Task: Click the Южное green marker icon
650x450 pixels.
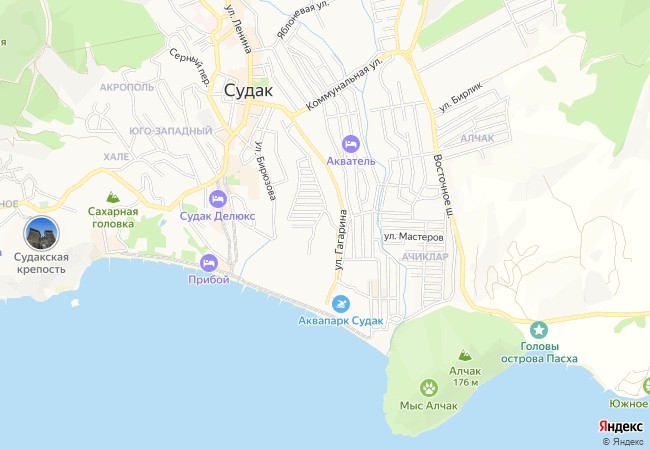Action: [647, 386]
